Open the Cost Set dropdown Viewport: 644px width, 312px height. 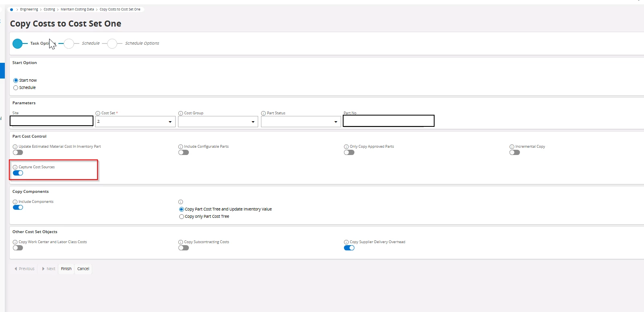(x=135, y=122)
